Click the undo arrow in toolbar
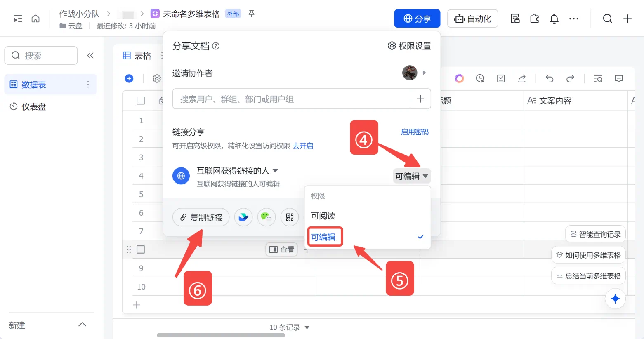Viewport: 644px width, 339px height. point(549,78)
